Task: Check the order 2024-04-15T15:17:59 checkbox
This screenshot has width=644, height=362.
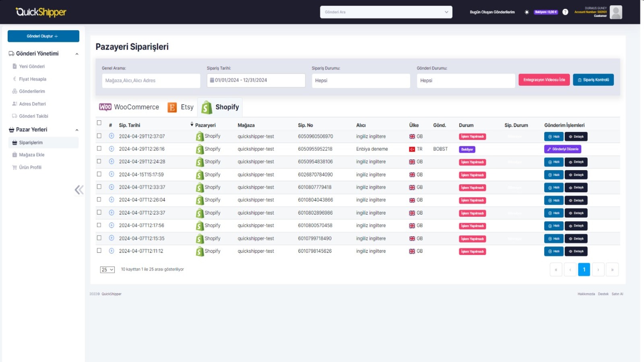Action: coord(99,174)
